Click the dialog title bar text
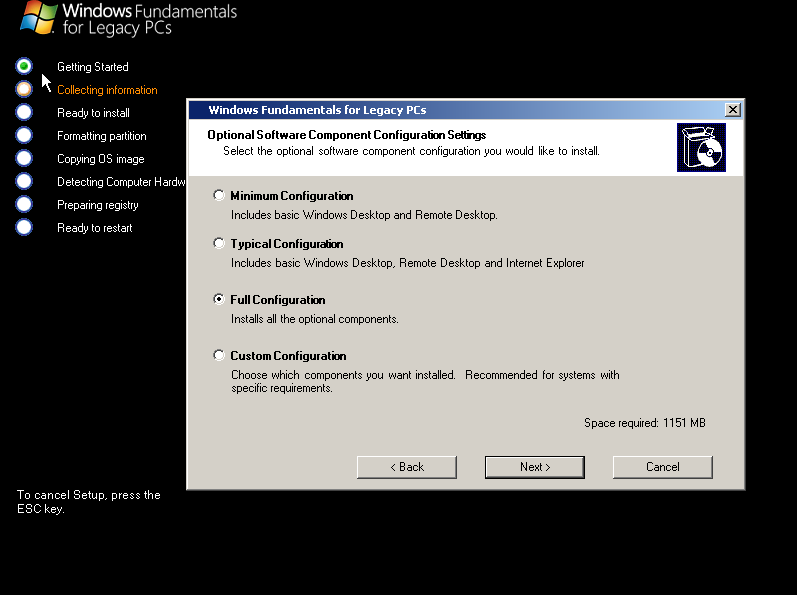Screen dimensions: 797x595 [x=317, y=110]
